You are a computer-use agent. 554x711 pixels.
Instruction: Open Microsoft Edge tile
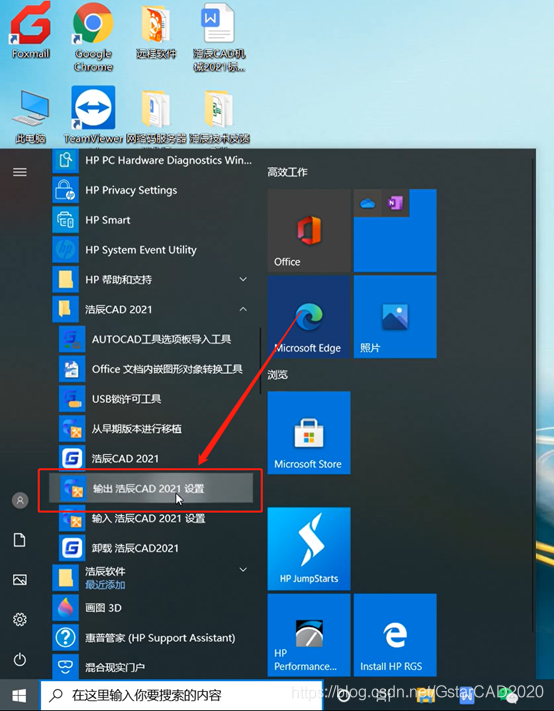pos(309,317)
